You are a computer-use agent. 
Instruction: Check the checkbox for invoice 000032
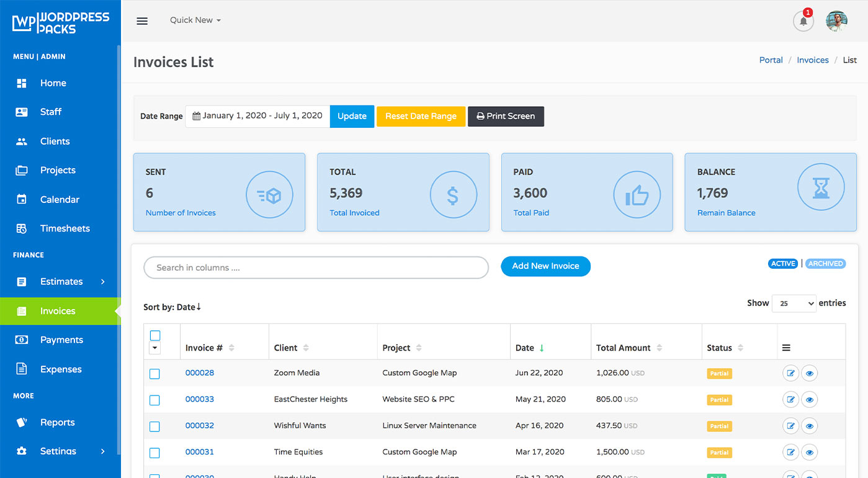[x=154, y=426]
